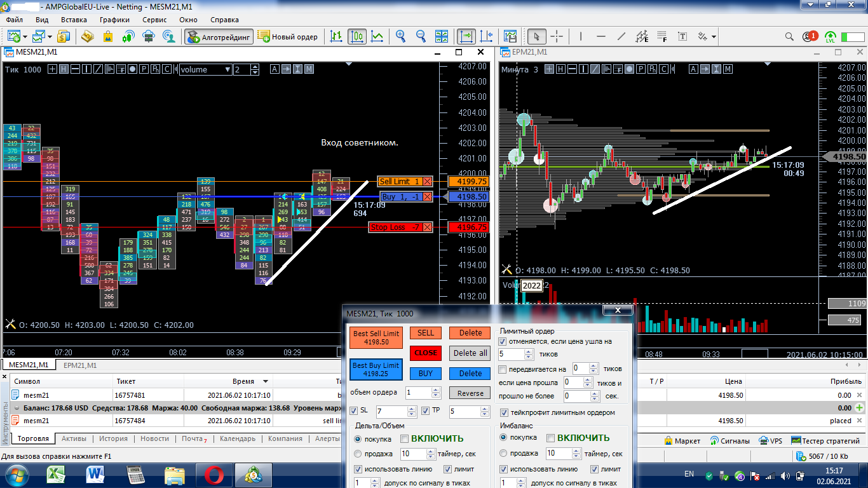Tile chart windows with the grid icon
This screenshot has width=868, height=488.
[x=443, y=36]
